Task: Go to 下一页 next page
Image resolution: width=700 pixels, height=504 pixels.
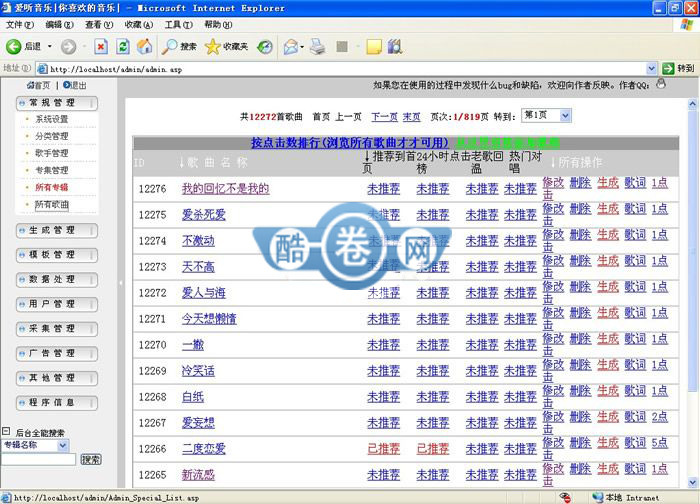Action: 384,117
